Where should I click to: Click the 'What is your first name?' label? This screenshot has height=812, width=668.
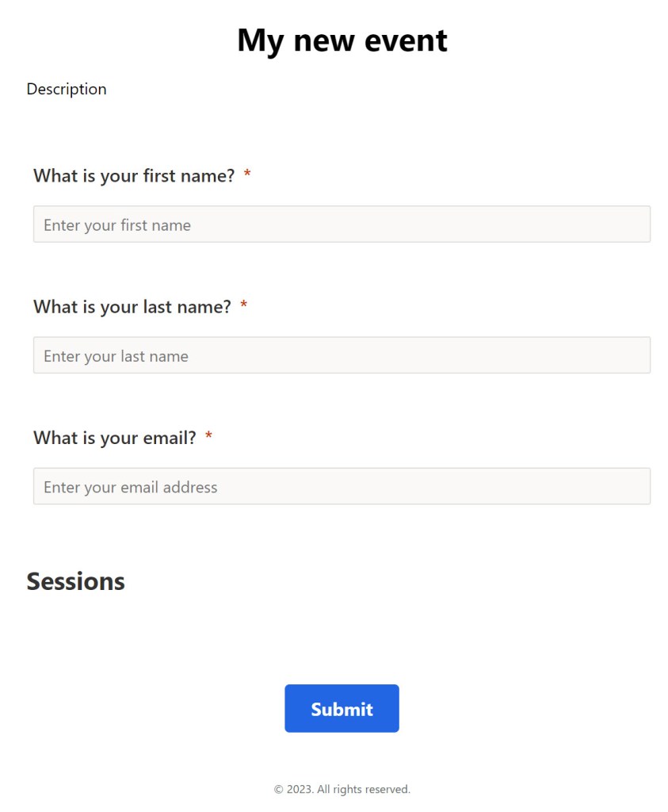coord(134,175)
